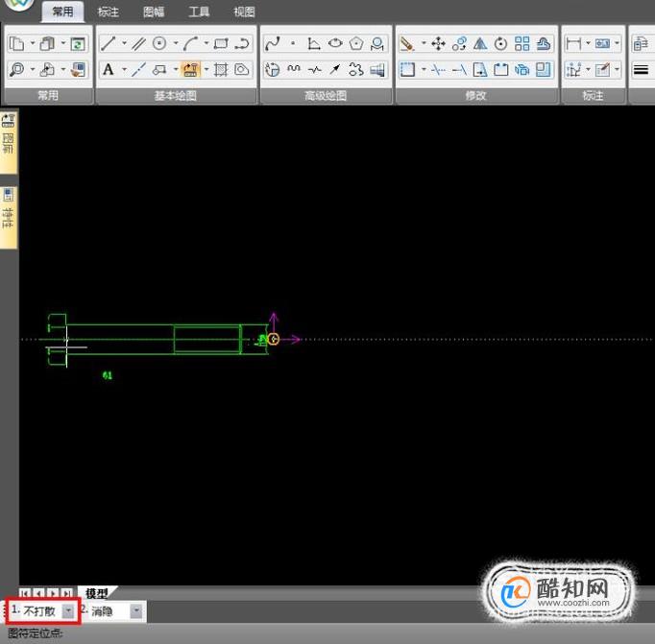Open the top side panel tab on left edge
The height and width of the screenshot is (644, 655).
9,143
